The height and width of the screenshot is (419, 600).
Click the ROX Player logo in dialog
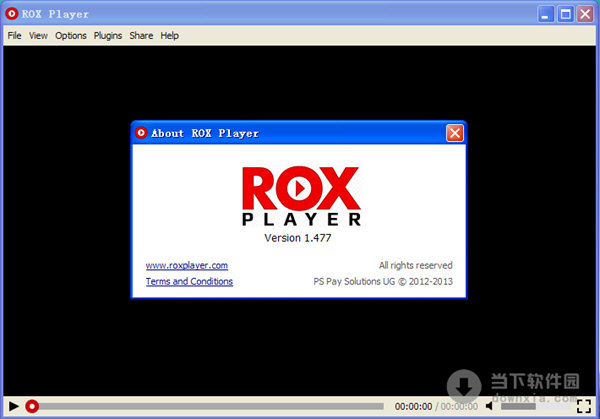[301, 196]
